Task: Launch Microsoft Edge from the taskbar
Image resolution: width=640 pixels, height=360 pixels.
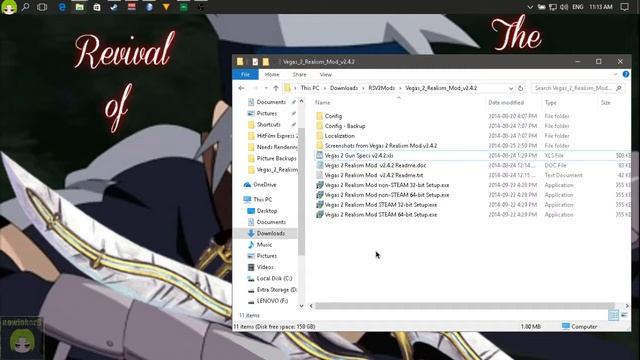Action: (62, 7)
